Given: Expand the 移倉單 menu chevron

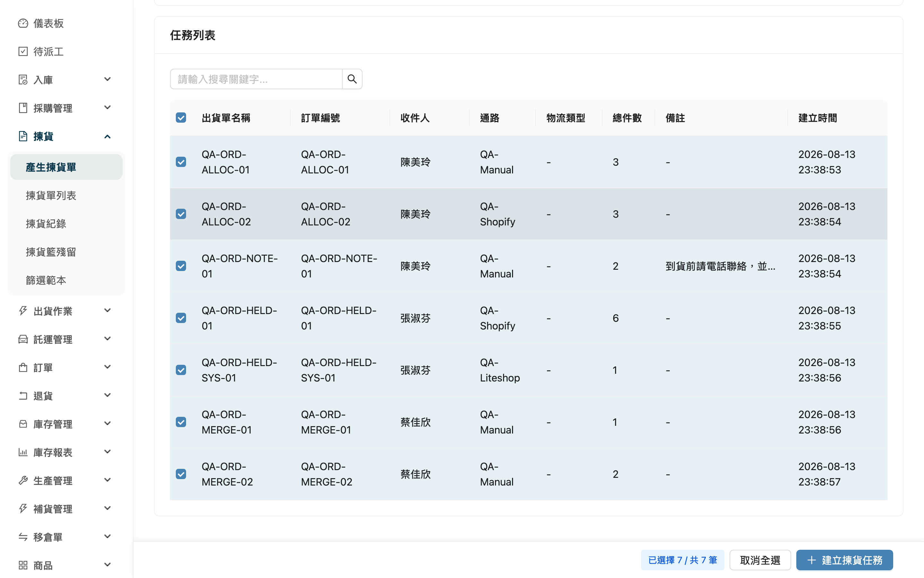Looking at the screenshot, I should 107,536.
